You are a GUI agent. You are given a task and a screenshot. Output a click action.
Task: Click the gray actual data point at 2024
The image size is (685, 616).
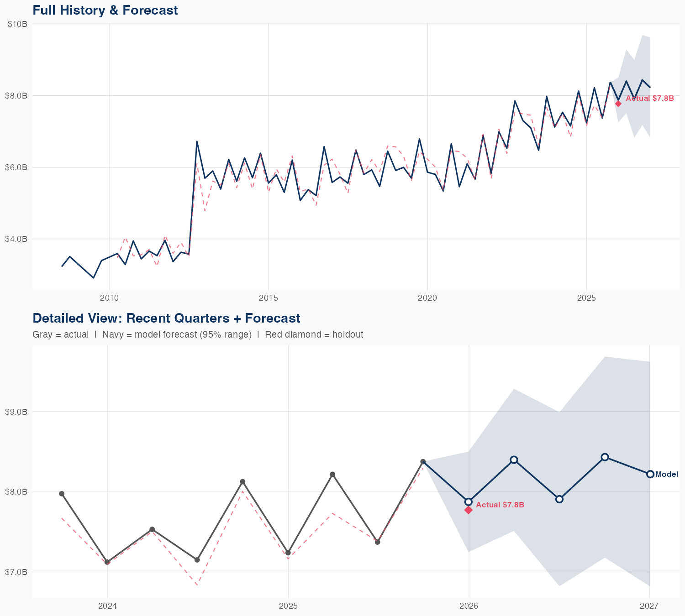(107, 562)
